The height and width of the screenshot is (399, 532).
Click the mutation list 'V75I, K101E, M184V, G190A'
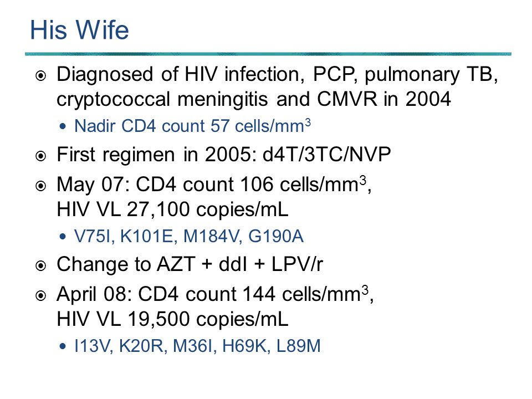[188, 236]
